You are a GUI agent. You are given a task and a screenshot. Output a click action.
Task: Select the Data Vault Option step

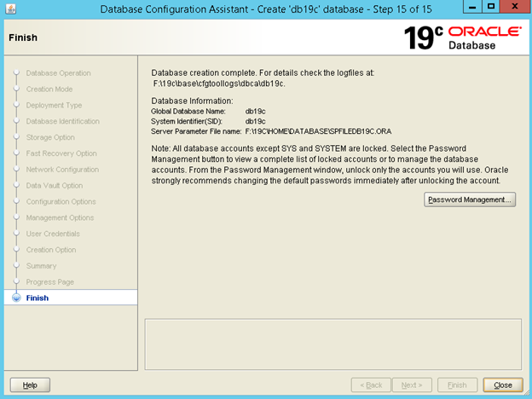pyautogui.click(x=55, y=185)
